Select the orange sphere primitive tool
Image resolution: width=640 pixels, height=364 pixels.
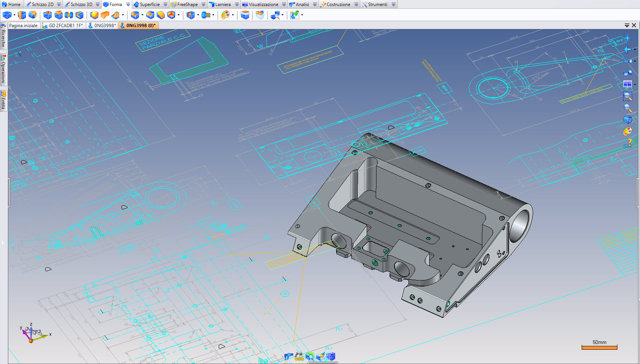(x=94, y=15)
